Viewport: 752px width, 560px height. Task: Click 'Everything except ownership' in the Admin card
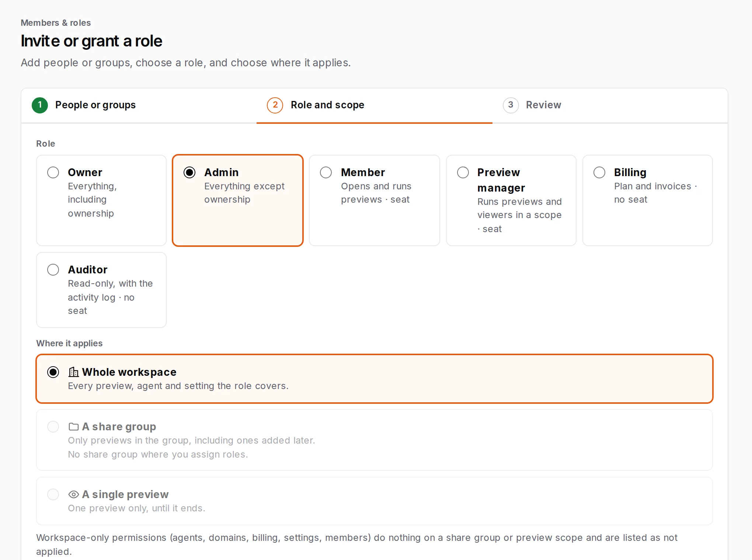(244, 193)
